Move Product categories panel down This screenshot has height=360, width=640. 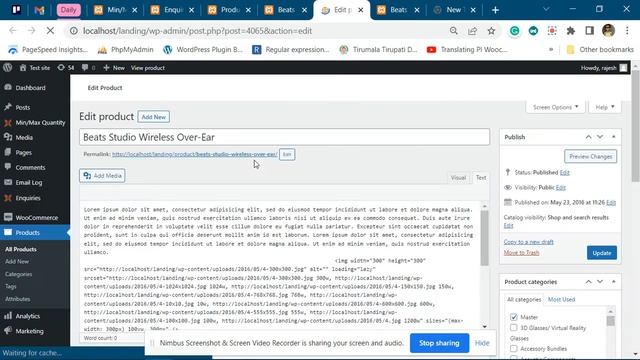tap(600, 282)
